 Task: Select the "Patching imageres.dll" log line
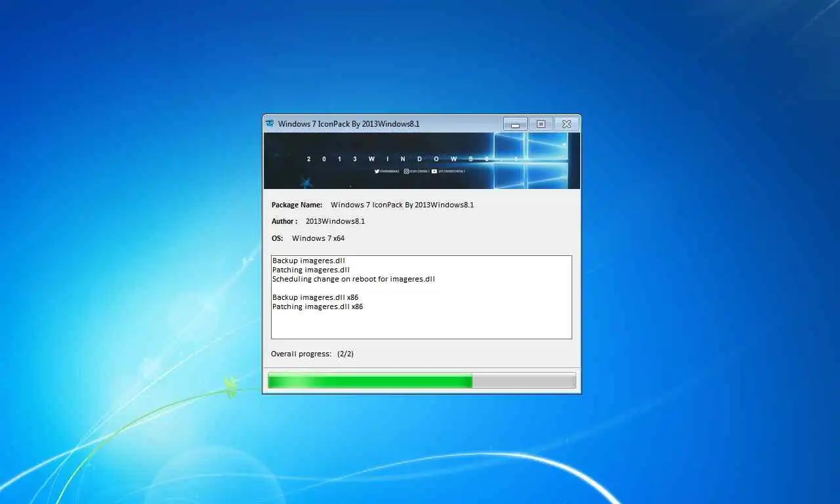point(311,270)
